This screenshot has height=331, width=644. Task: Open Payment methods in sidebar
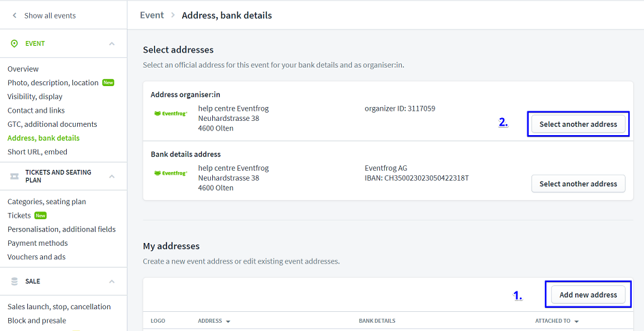point(38,243)
